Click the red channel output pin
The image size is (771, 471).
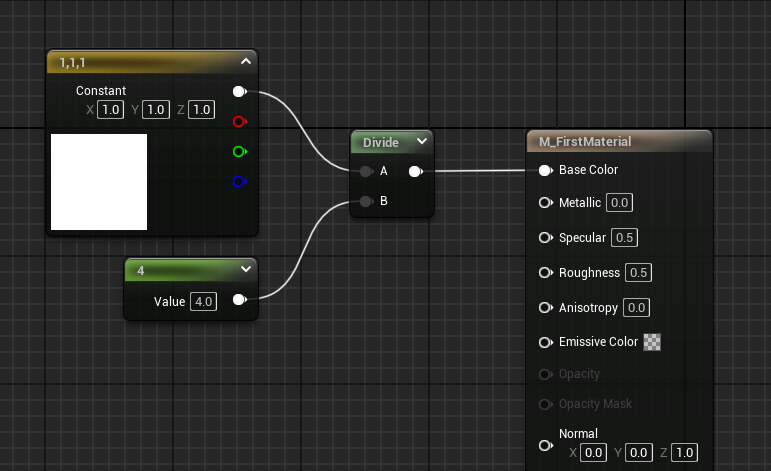pyautogui.click(x=239, y=121)
